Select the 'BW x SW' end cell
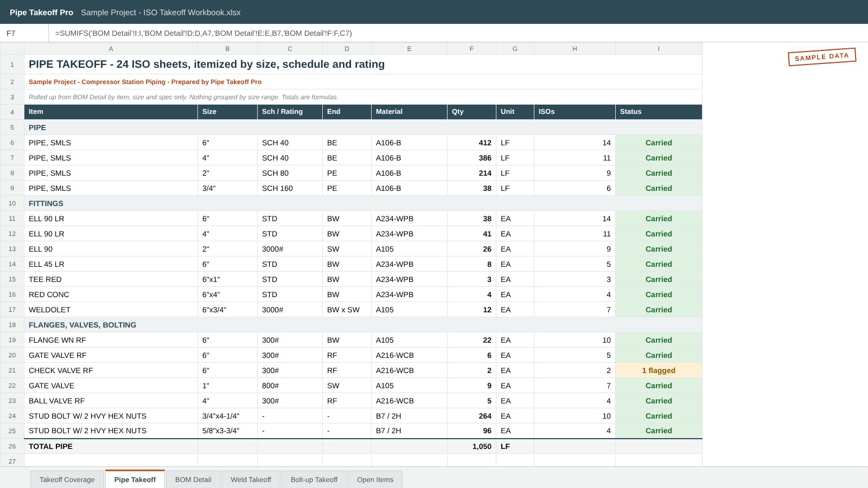Screen dimensions: 868x488 tap(347, 310)
